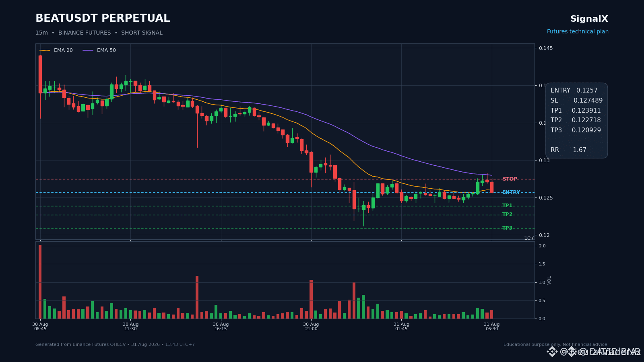
Task: Click the green TP3 line label on chart
Action: pos(507,228)
